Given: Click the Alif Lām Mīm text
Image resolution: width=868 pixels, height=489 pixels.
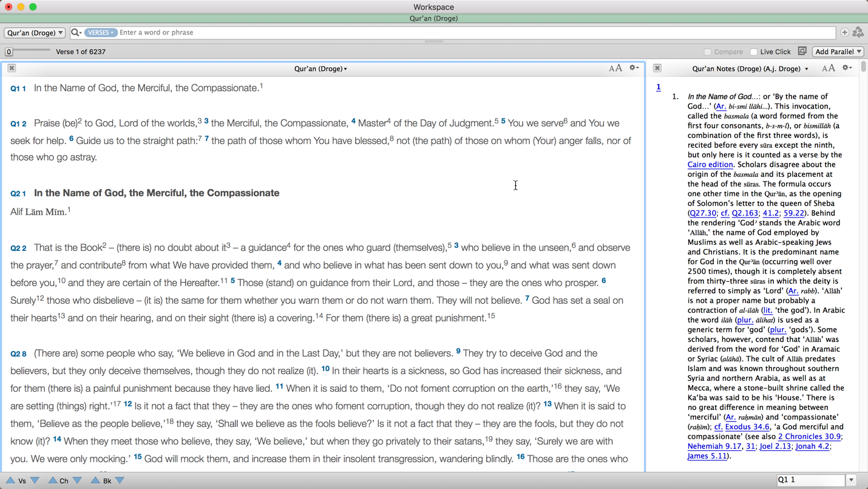Looking at the screenshot, I should click(38, 212).
